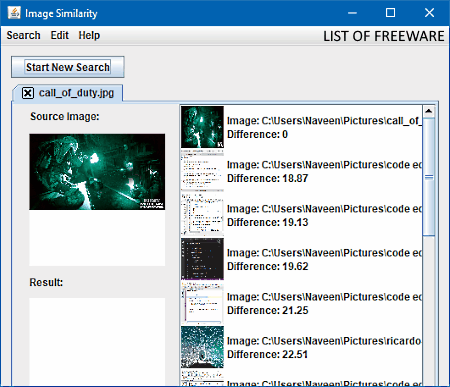Click the 'Difference: 21.25' text
Image resolution: width=450 pixels, height=387 pixels.
267,310
